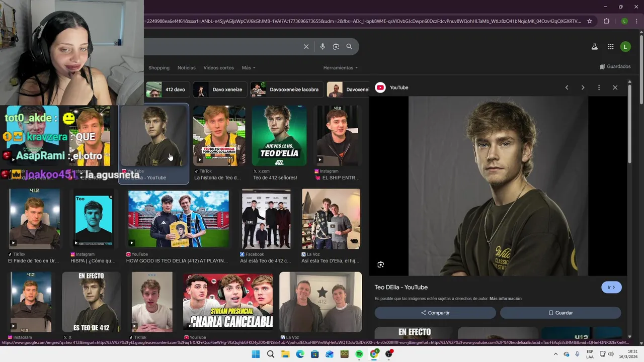Screen dimensions: 644x362
Task: Open Teo de 412 señores x.com thumbnail
Action: 279,136
